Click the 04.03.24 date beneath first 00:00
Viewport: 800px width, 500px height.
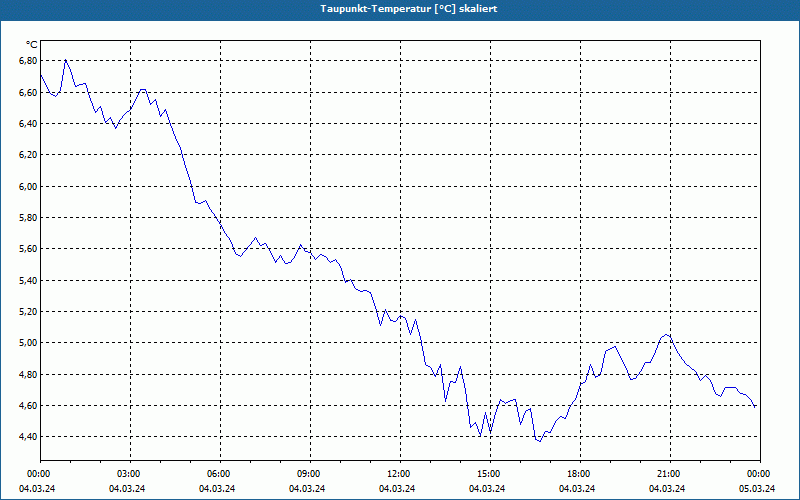click(37, 488)
